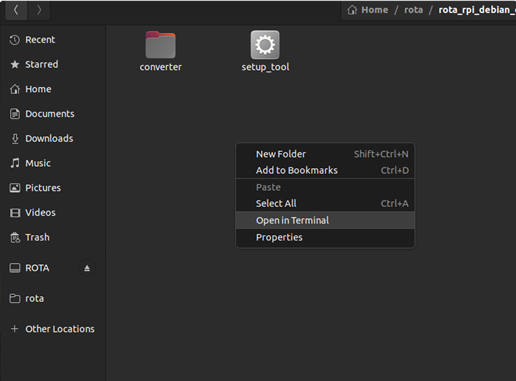Open Properties from context menu
Viewport: 516px width, 381px height.
(x=325, y=237)
